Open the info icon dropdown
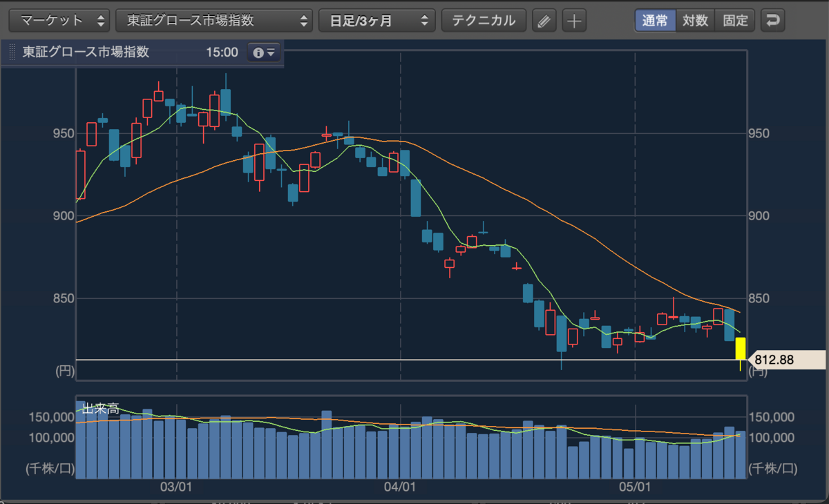829x504 pixels. pyautogui.click(x=264, y=52)
